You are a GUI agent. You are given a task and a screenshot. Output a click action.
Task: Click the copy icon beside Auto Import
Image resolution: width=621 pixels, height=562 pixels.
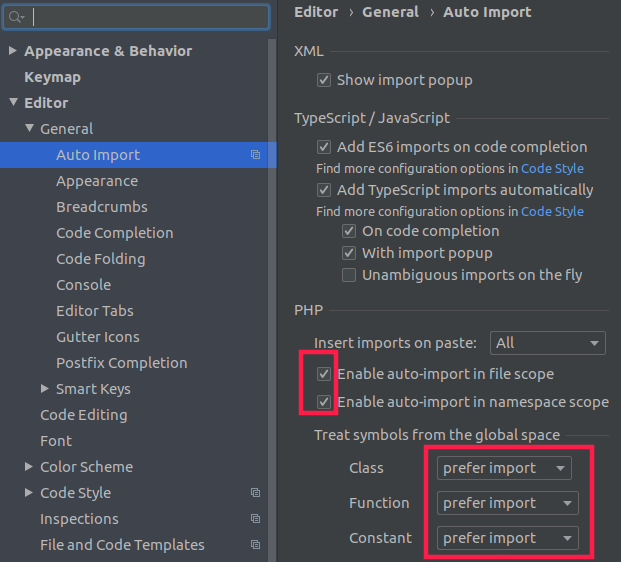point(255,155)
